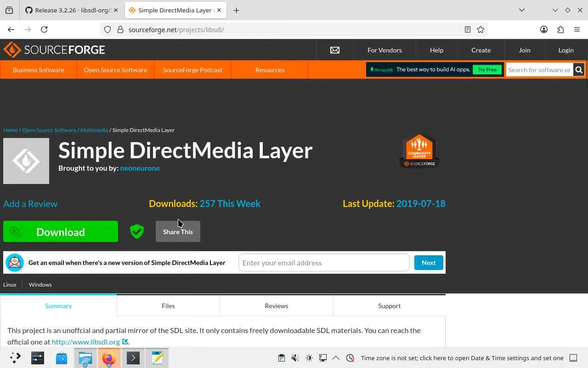
Task: Open the notes app in the taskbar
Action: [157, 358]
